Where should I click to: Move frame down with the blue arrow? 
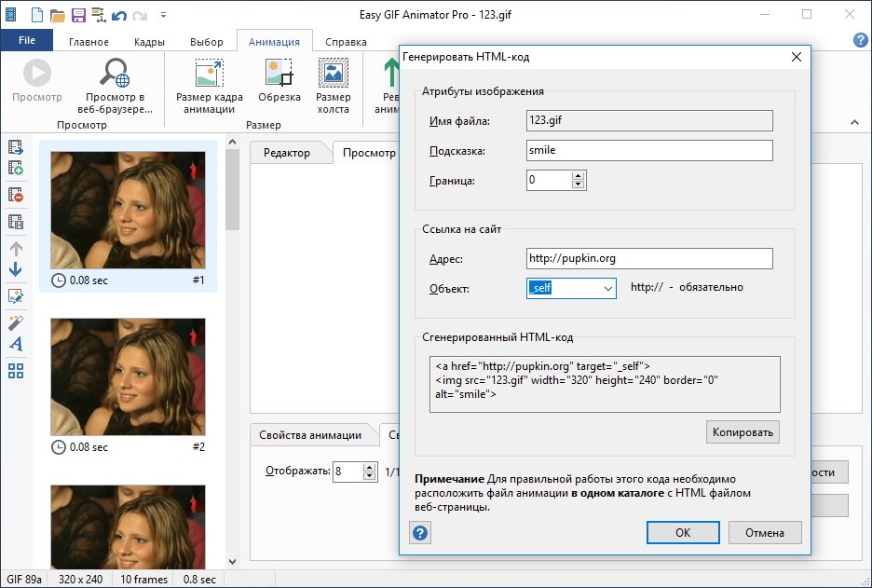16,270
